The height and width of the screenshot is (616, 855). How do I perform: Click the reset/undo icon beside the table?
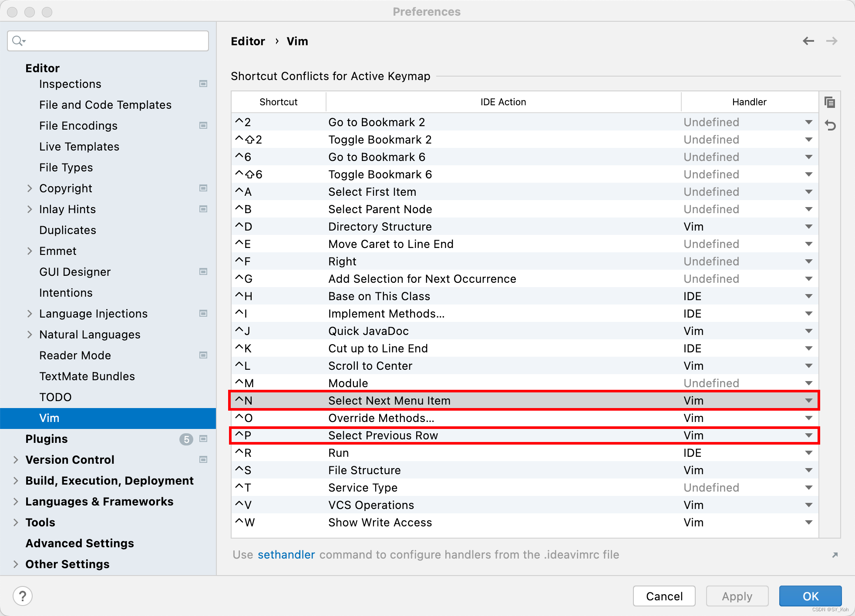click(830, 126)
